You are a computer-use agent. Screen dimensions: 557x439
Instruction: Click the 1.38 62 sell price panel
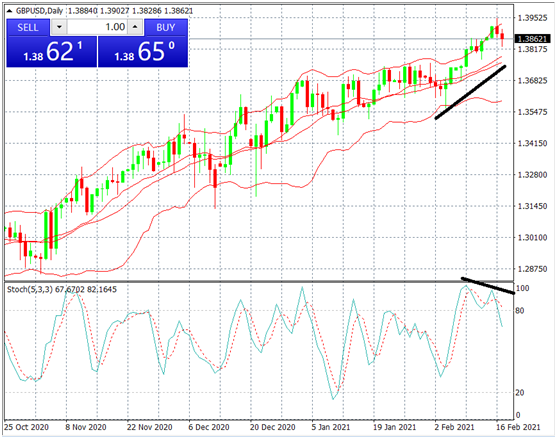[x=52, y=52]
